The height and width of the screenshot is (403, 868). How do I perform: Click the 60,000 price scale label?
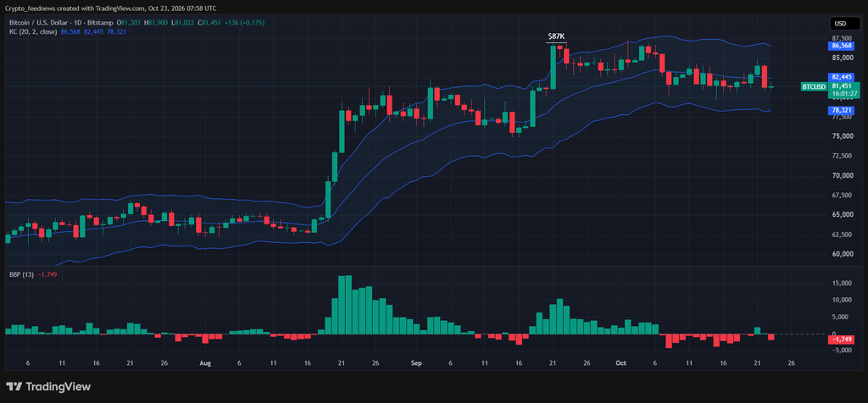(841, 254)
